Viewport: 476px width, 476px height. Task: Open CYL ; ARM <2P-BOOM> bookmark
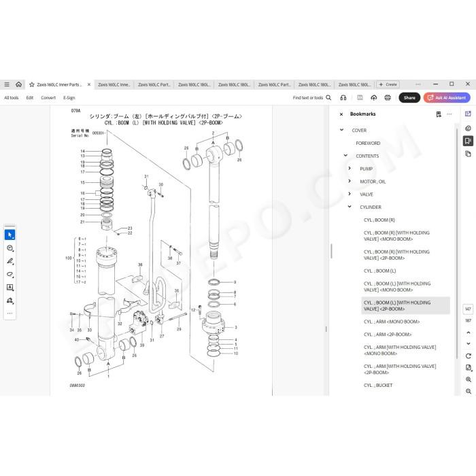pyautogui.click(x=388, y=335)
